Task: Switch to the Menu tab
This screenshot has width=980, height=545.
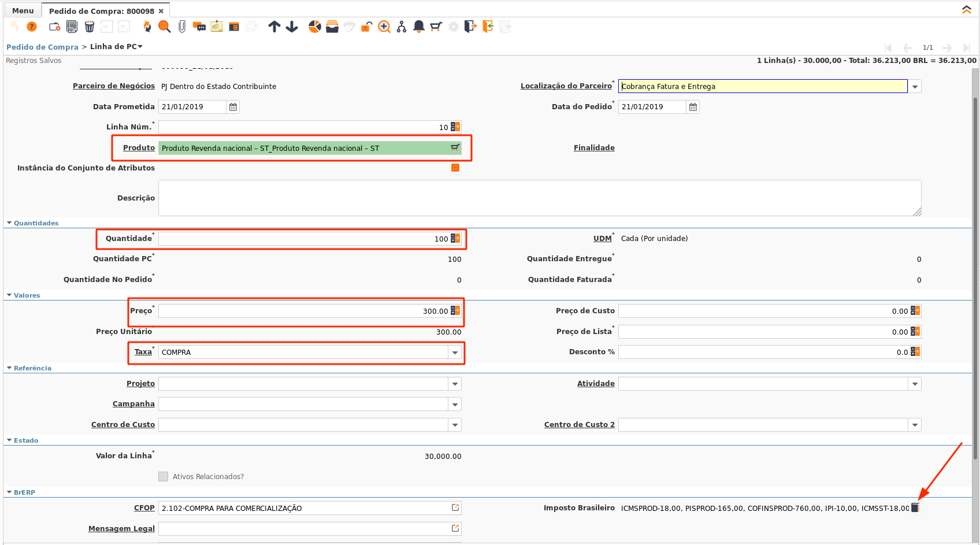Action: pyautogui.click(x=23, y=10)
